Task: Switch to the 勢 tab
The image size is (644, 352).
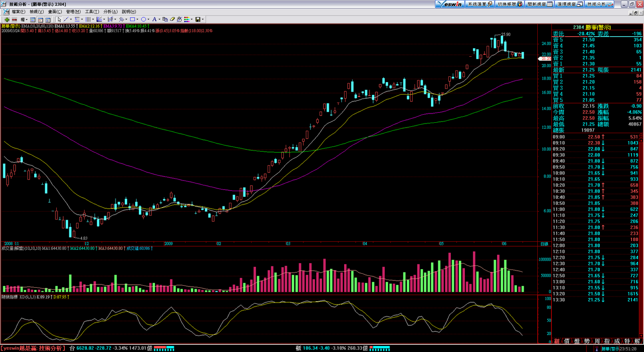Action: click(x=587, y=341)
